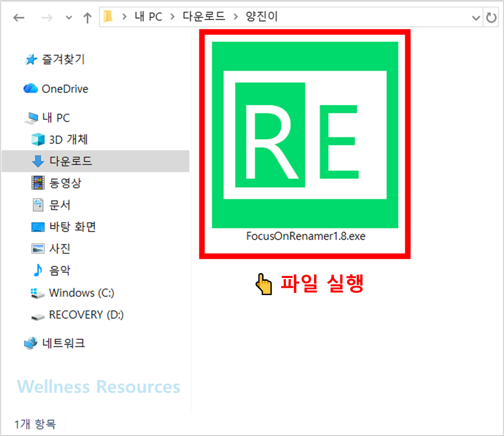Viewport: 504px width, 436px height.
Task: Click the Windows (C:) drive icon
Action: [x=37, y=293]
